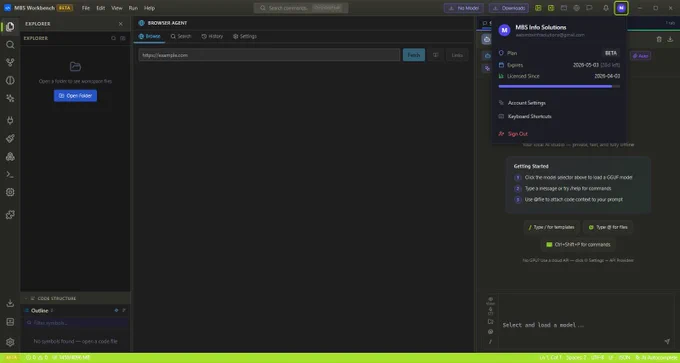
Task: Click the download icon in lower activity bar
Action: (10, 303)
